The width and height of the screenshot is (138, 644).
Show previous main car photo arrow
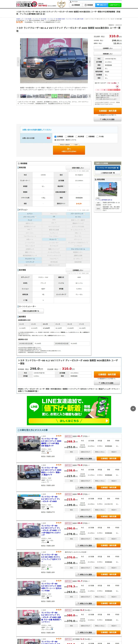18,62
